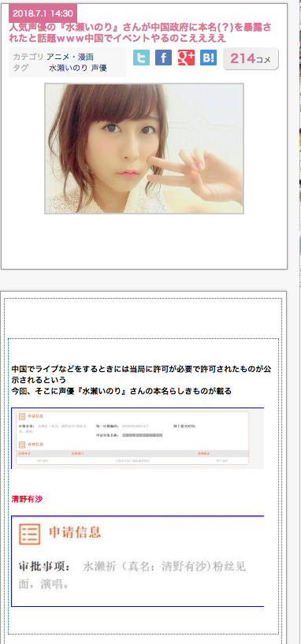Click the label タグ
Viewport: 301px width, 644px height.
point(20,68)
